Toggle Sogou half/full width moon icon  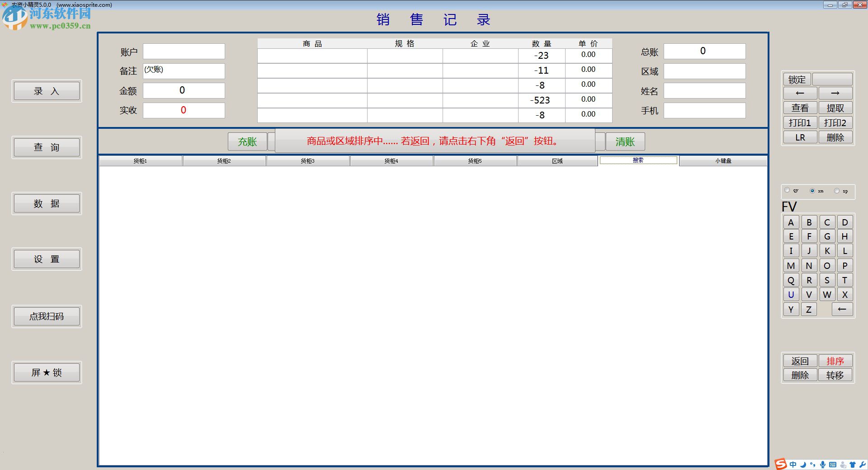[803, 465]
